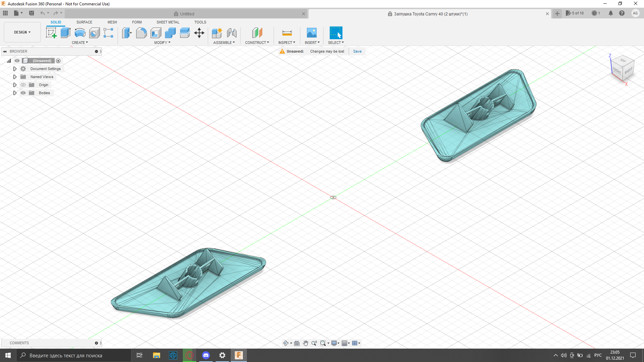The width and height of the screenshot is (644, 362).
Task: Open the MODIFY dropdown menu
Action: pyautogui.click(x=162, y=43)
